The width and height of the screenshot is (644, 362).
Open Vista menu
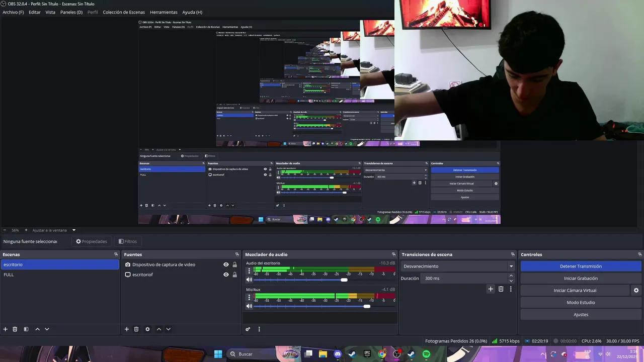click(50, 12)
